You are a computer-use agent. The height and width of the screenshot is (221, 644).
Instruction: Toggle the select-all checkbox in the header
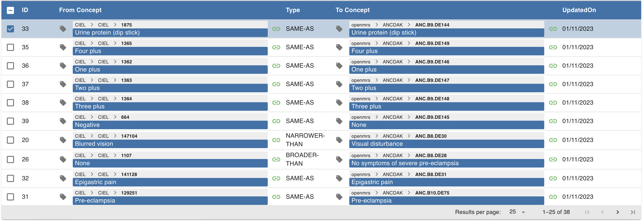(x=10, y=10)
